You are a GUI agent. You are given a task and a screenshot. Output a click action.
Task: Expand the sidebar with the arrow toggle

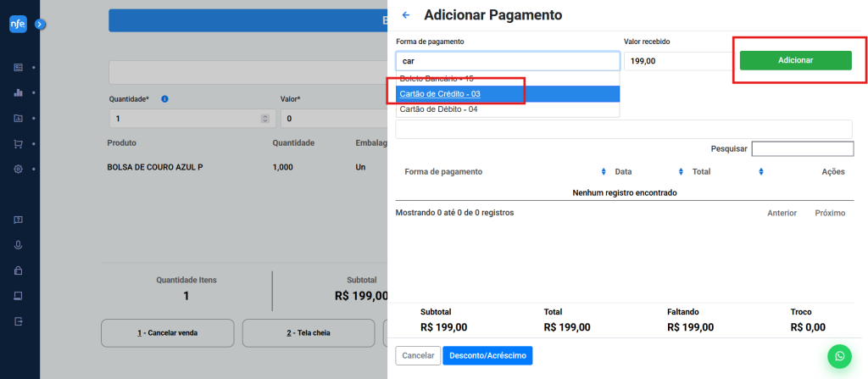(x=40, y=25)
